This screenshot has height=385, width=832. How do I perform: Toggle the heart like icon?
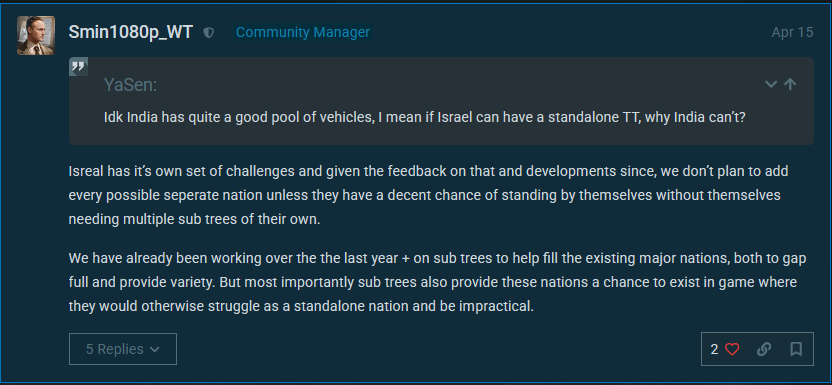coord(732,349)
